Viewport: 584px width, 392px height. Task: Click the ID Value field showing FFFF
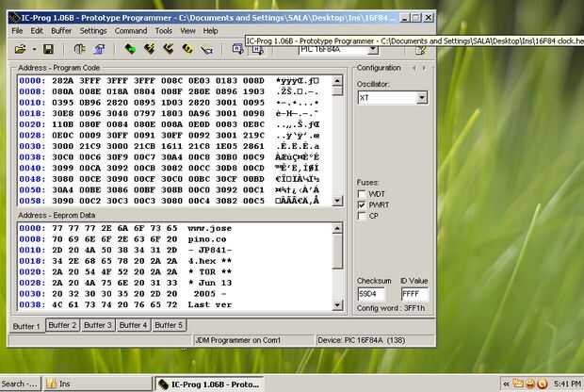click(414, 294)
